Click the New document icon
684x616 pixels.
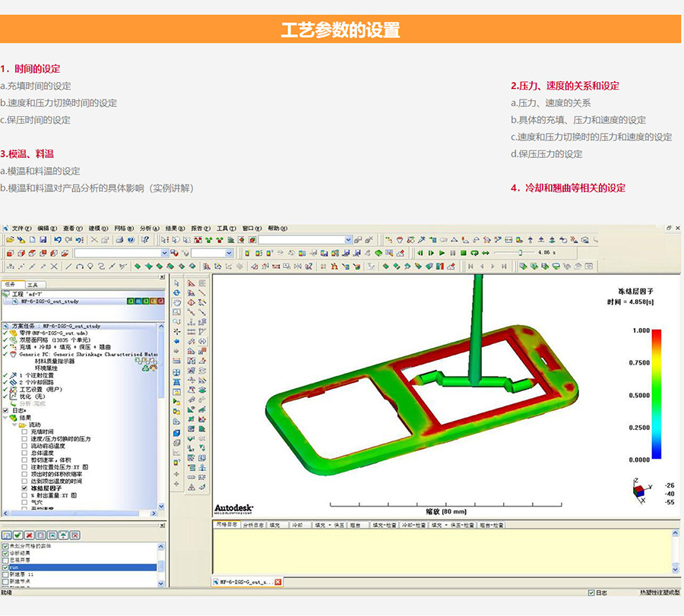point(32,240)
